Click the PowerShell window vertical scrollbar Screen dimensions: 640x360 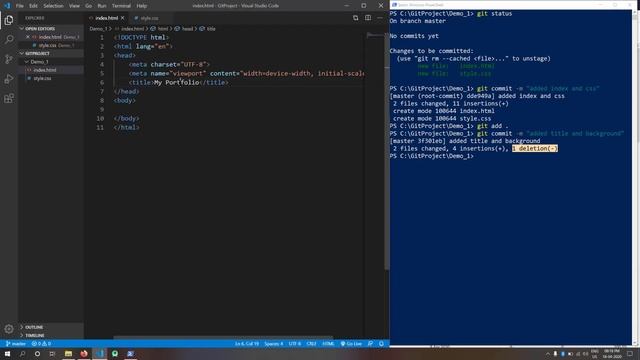[636, 178]
